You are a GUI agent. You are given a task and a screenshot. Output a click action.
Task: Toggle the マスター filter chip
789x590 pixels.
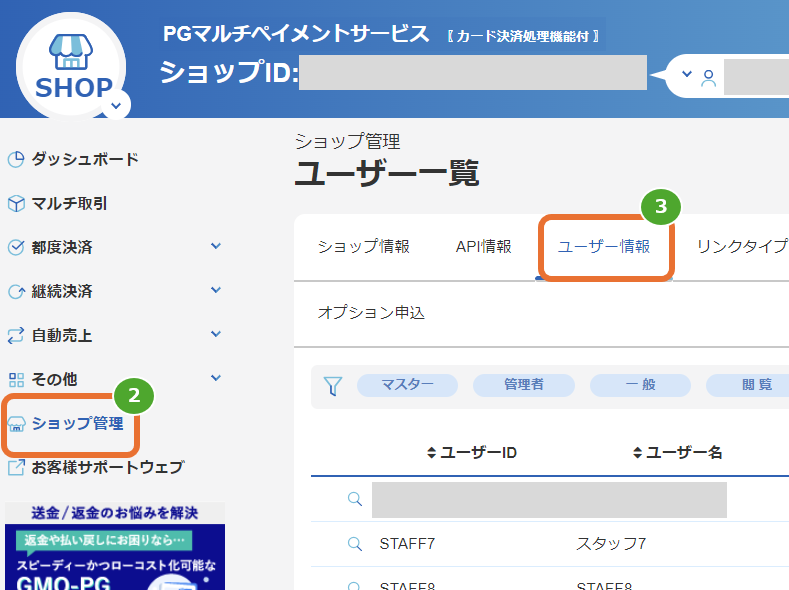407,385
